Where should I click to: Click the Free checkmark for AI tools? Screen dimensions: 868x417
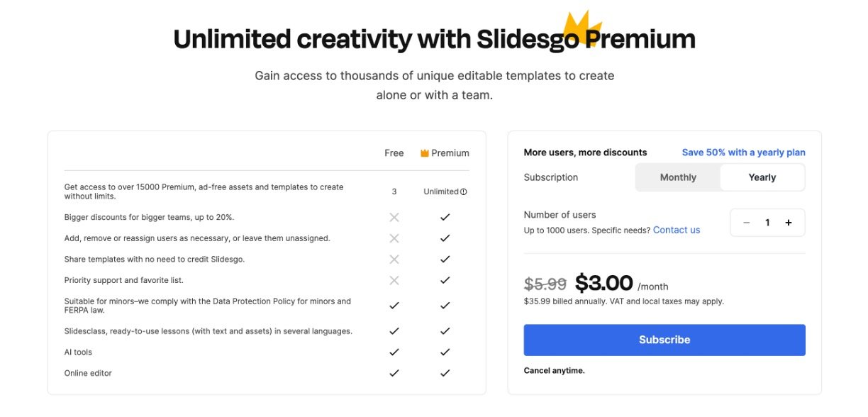point(394,352)
